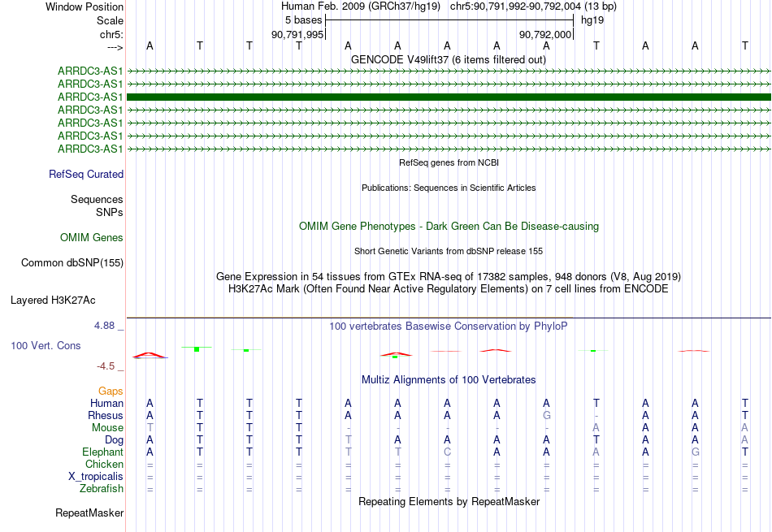Open the 'GENCODE V49lift37 (6 items filtered out)' title
The width and height of the screenshot is (772, 532).
(x=448, y=59)
